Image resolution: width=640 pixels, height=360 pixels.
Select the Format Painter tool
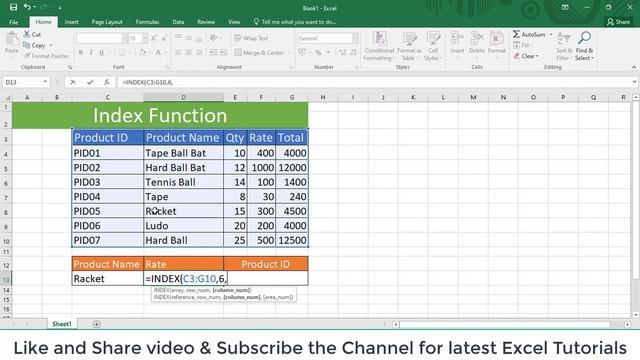click(x=46, y=56)
